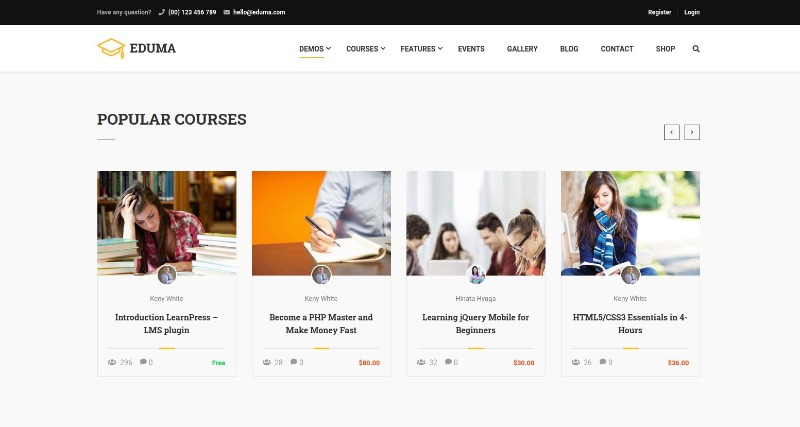Click the phone icon in top bar
This screenshot has width=800, height=427.
click(162, 12)
